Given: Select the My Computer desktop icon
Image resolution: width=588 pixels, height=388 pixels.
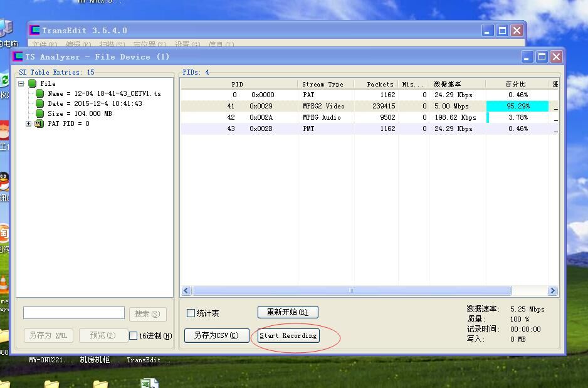Looking at the screenshot, I should point(6,28).
